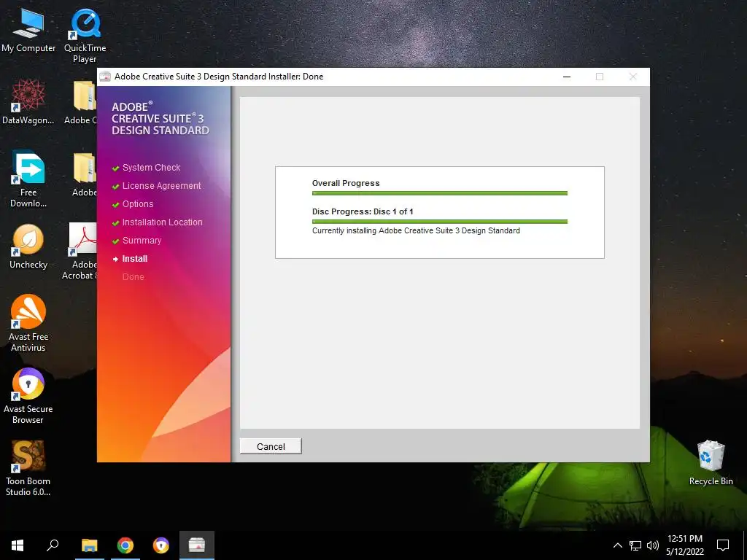Click the Disc Progress bar
The image size is (747, 560).
[439, 222]
